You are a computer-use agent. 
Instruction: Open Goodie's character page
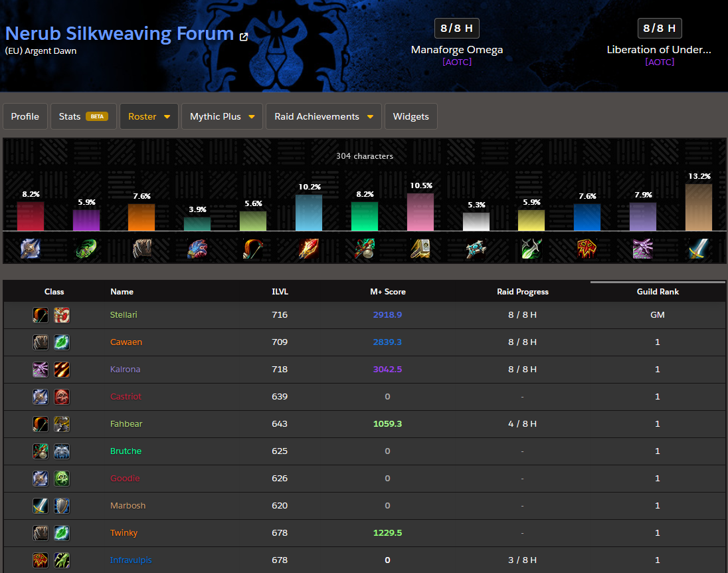click(x=124, y=478)
